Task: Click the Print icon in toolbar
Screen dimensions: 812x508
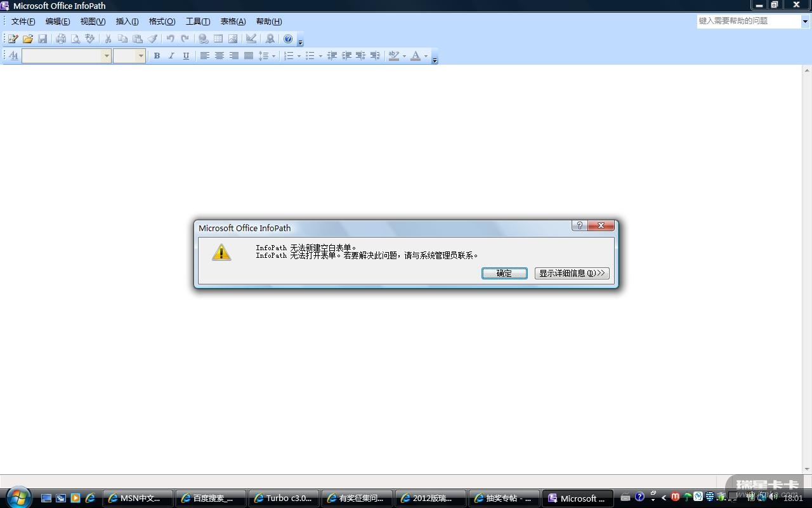Action: 61,39
